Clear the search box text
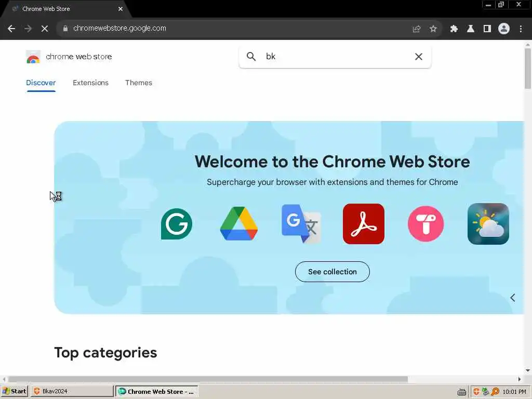Screen dimensions: 532x399 pyautogui.click(x=419, y=57)
